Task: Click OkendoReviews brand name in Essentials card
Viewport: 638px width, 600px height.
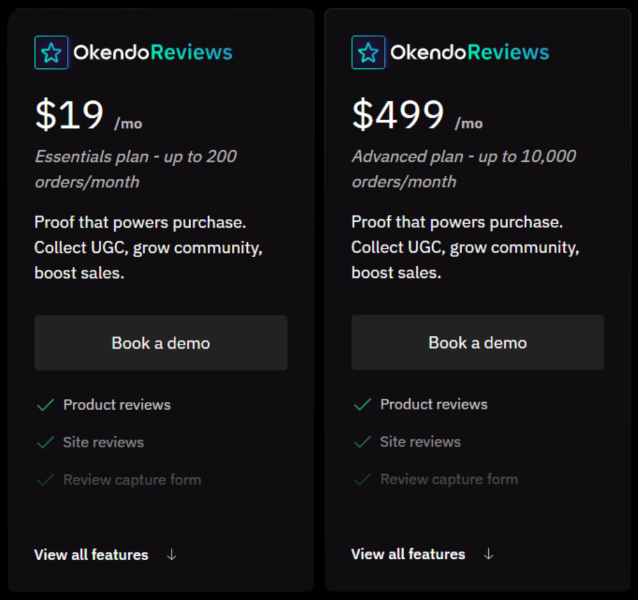Action: point(152,53)
